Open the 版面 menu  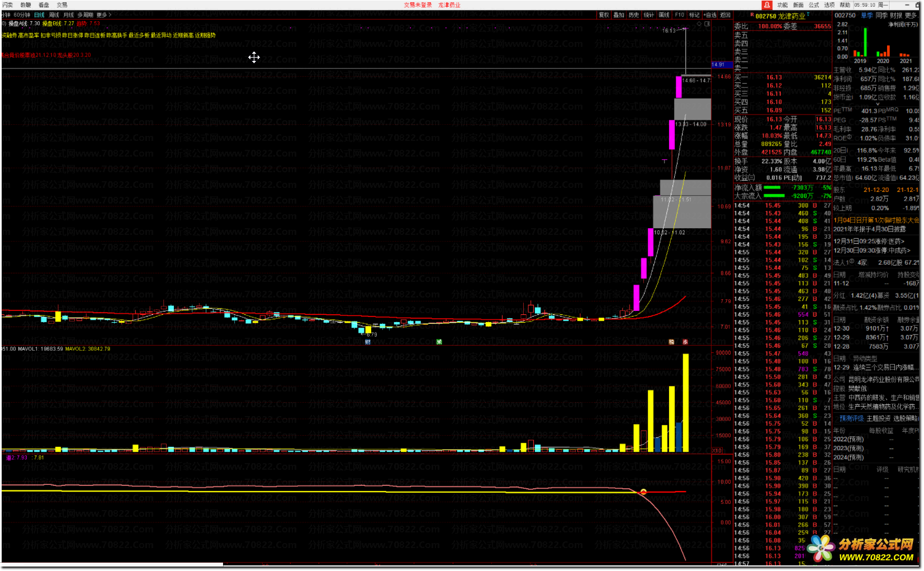(x=798, y=4)
